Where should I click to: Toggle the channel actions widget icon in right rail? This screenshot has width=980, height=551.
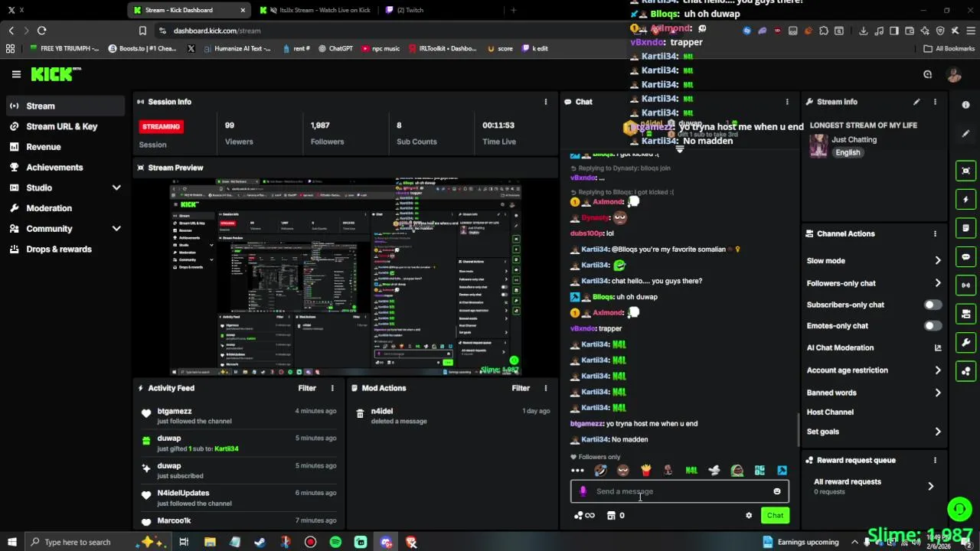click(x=965, y=314)
